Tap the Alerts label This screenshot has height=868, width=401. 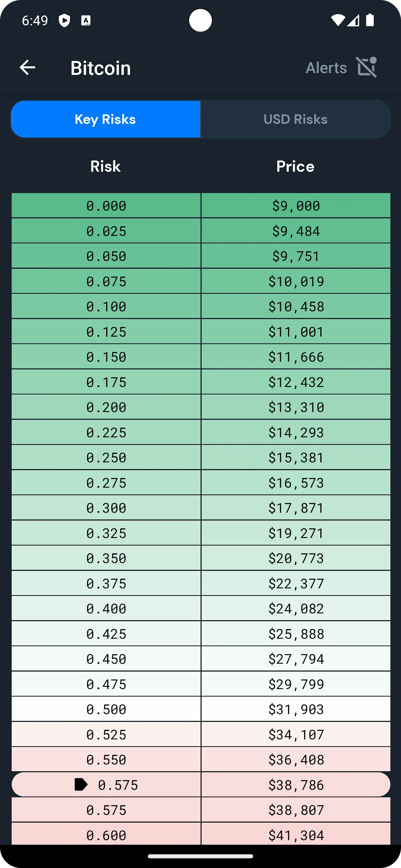click(x=326, y=68)
